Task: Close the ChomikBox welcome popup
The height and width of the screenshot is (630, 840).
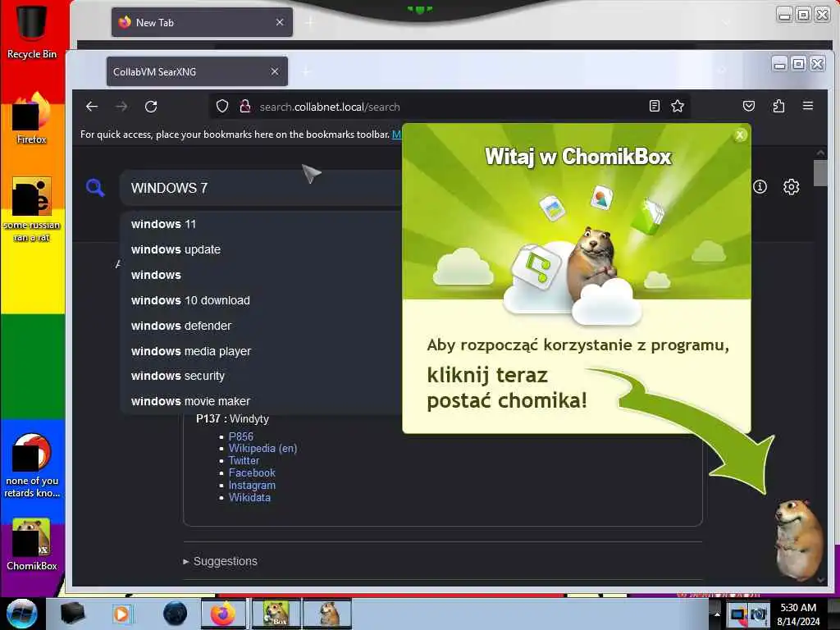Action: point(740,135)
